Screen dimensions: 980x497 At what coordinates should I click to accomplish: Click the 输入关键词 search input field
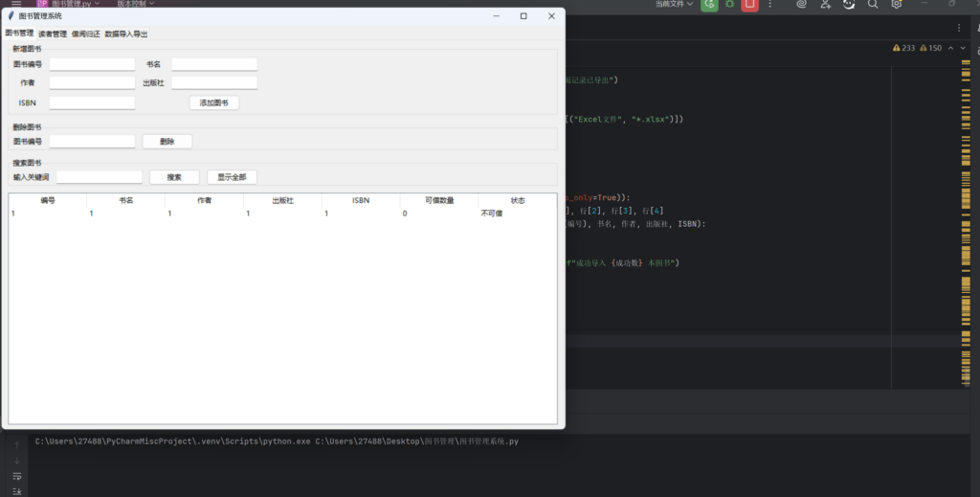(100, 177)
